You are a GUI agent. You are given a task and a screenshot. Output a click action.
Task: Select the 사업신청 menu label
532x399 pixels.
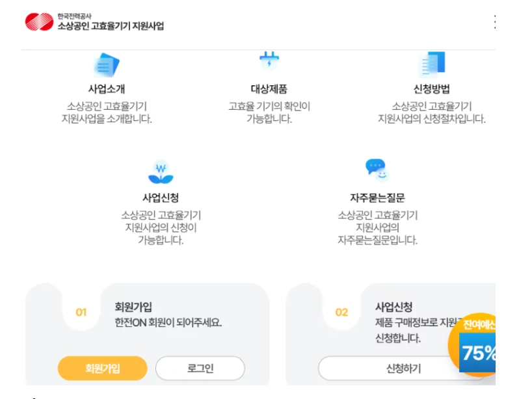click(x=161, y=198)
